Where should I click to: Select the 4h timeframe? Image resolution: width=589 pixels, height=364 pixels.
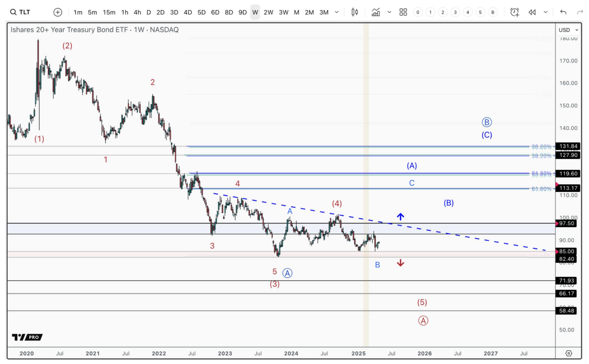click(x=137, y=12)
